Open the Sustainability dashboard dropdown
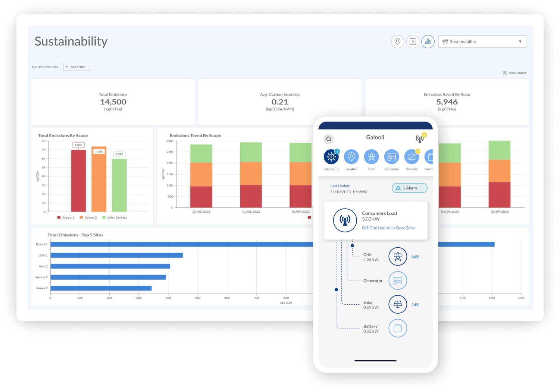Image resolution: width=560 pixels, height=392 pixels. 482,41
